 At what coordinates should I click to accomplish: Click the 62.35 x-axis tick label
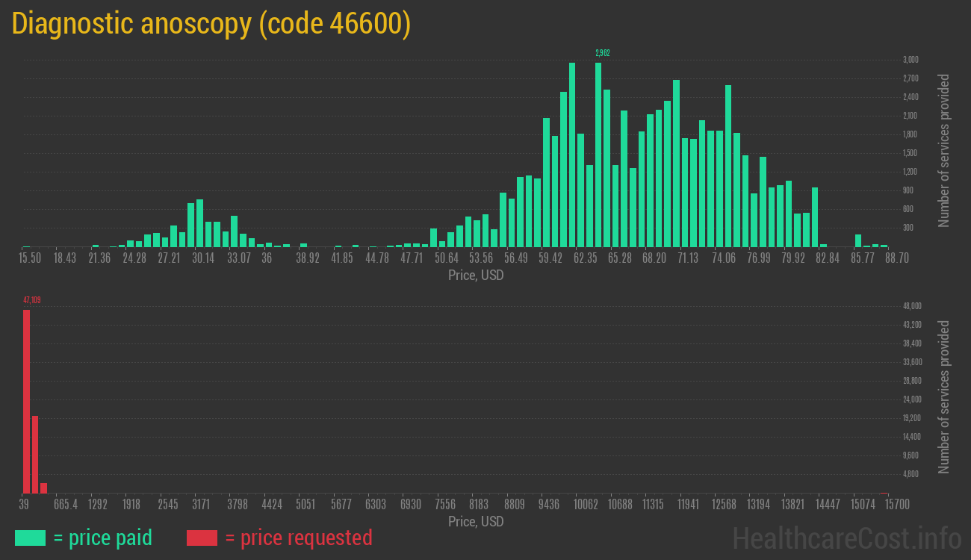coord(585,258)
